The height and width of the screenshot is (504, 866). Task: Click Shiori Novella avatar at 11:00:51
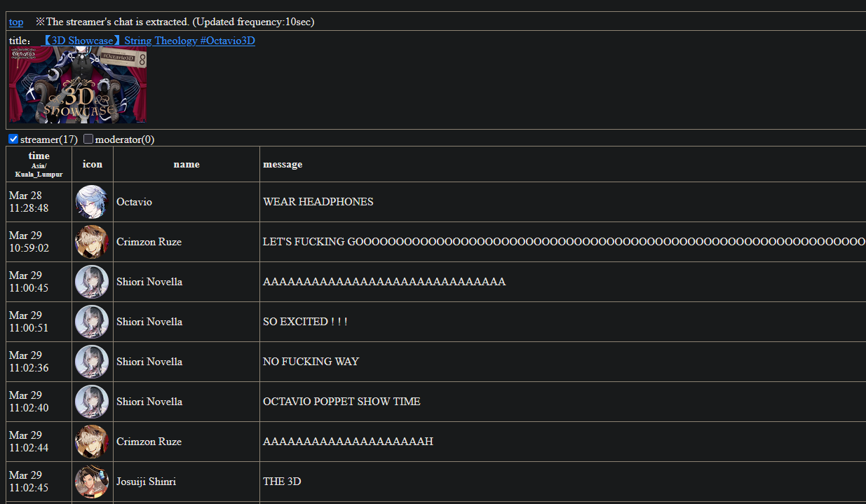[92, 322]
